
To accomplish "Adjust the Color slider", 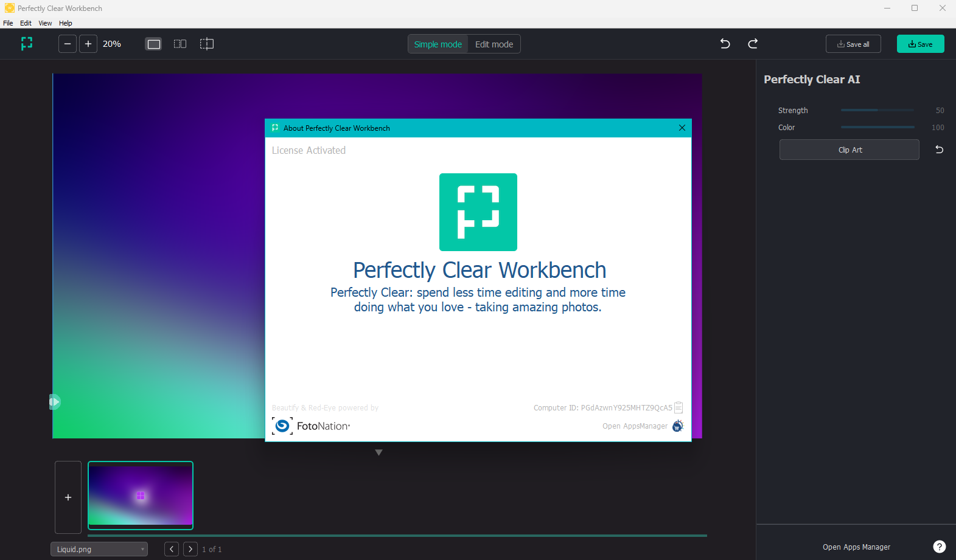I will [x=877, y=127].
